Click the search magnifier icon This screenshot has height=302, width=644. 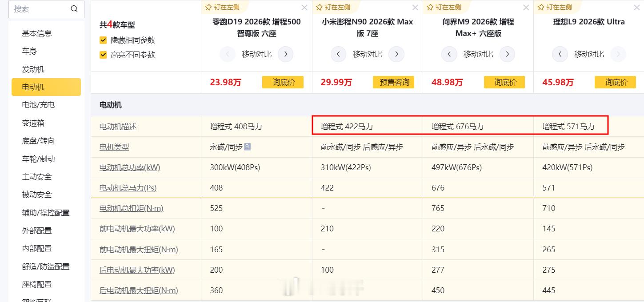(74, 9)
